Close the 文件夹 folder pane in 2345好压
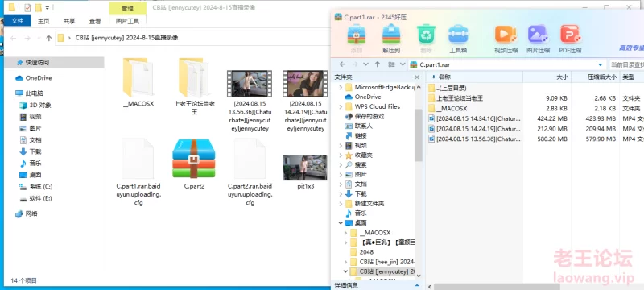The height and width of the screenshot is (290, 644). [x=417, y=77]
